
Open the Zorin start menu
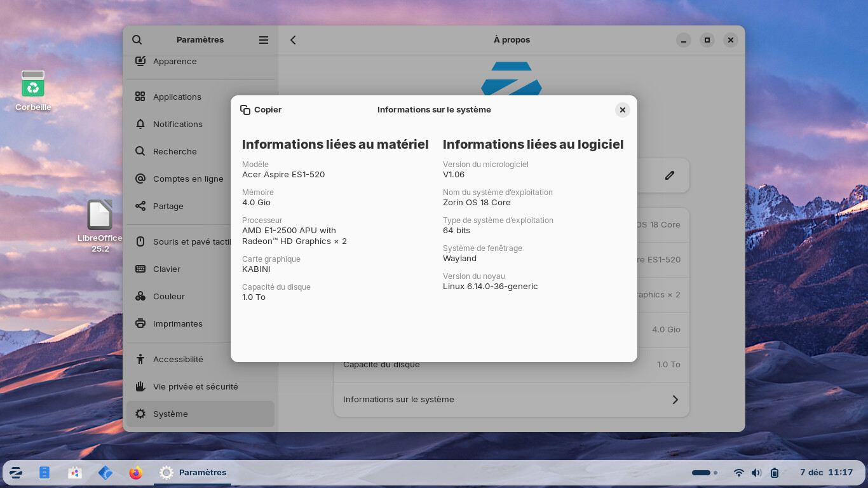16,473
